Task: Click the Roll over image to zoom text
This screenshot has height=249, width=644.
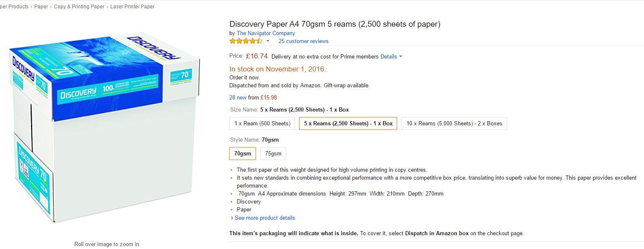Action: [x=106, y=244]
